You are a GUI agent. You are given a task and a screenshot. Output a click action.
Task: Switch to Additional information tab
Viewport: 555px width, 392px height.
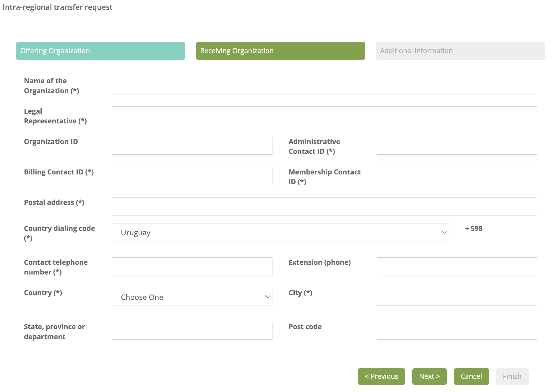coord(460,51)
